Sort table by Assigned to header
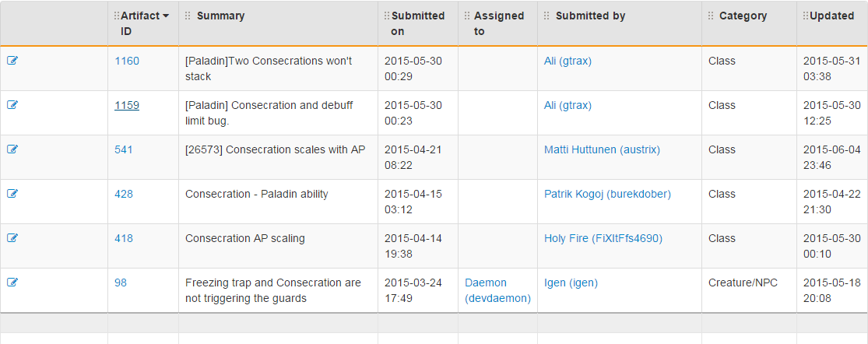This screenshot has height=344, width=868. (x=499, y=23)
